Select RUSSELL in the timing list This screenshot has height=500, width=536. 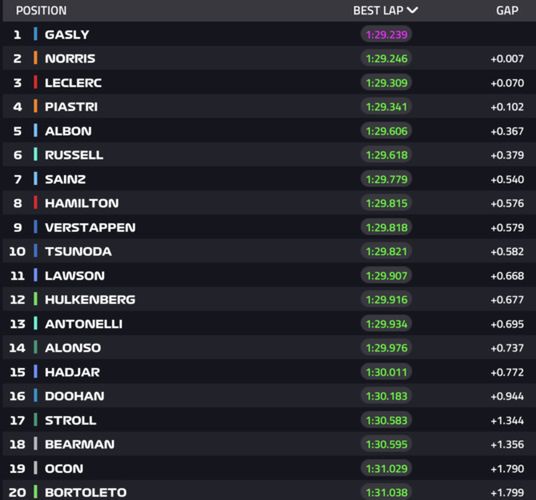coord(74,155)
